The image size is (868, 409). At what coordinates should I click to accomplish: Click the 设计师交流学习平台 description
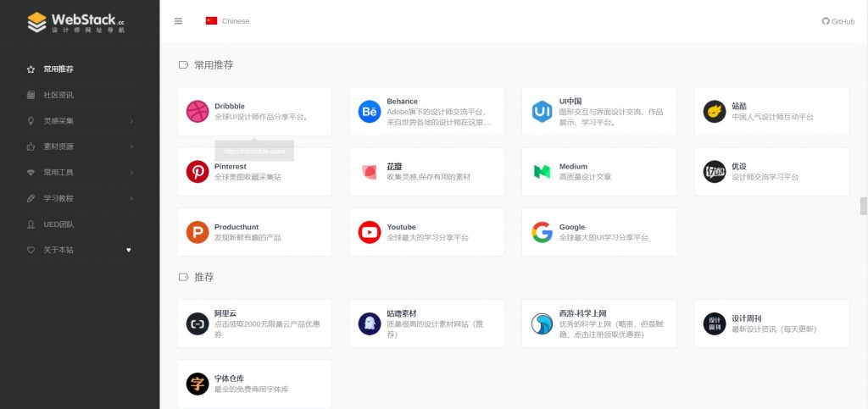(765, 177)
